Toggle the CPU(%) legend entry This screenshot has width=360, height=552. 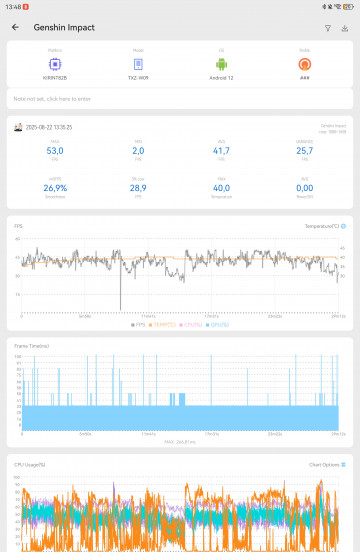point(191,325)
